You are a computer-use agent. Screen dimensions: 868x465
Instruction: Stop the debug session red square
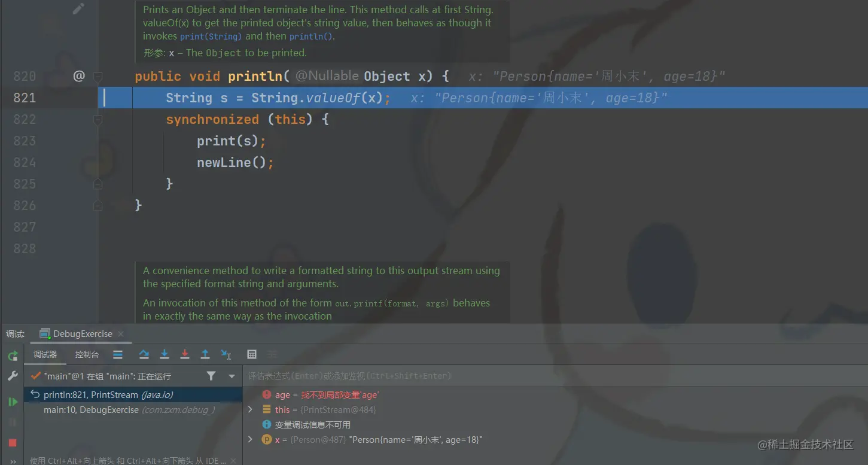tap(13, 443)
